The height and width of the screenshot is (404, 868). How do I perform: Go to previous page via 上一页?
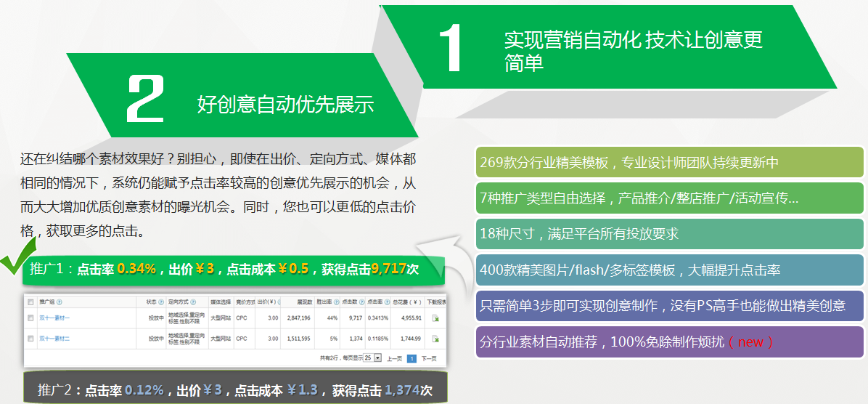click(394, 358)
